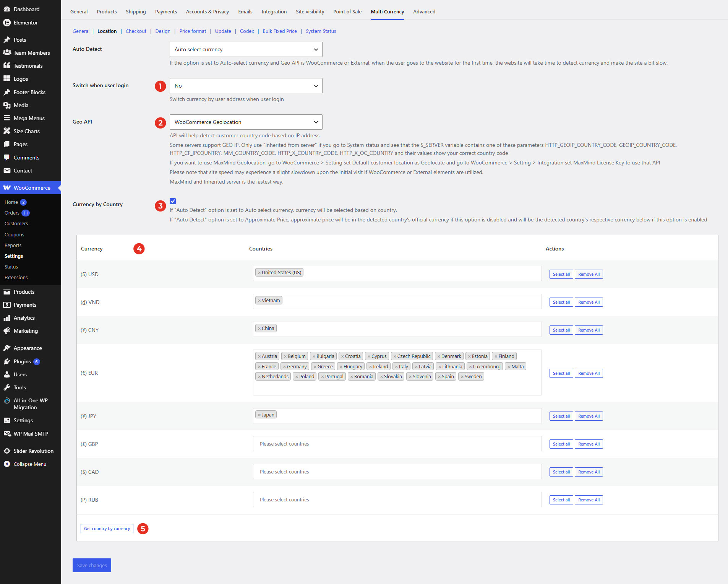Open the Point of Sale tab

pos(347,11)
